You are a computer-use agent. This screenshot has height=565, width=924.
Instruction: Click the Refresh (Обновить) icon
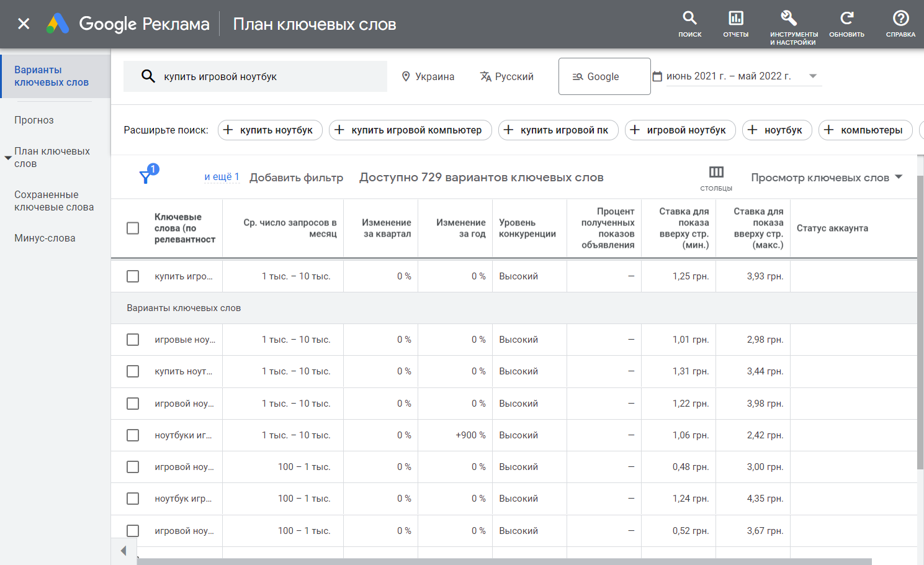[x=846, y=19]
